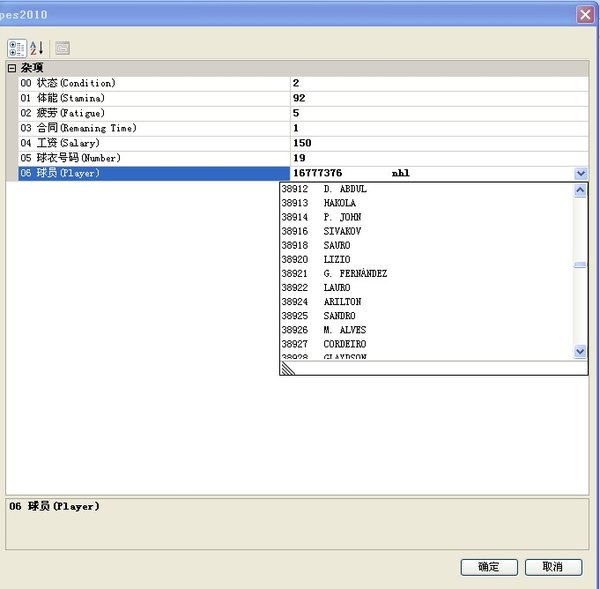Edit the Stamina value 92

(x=439, y=98)
